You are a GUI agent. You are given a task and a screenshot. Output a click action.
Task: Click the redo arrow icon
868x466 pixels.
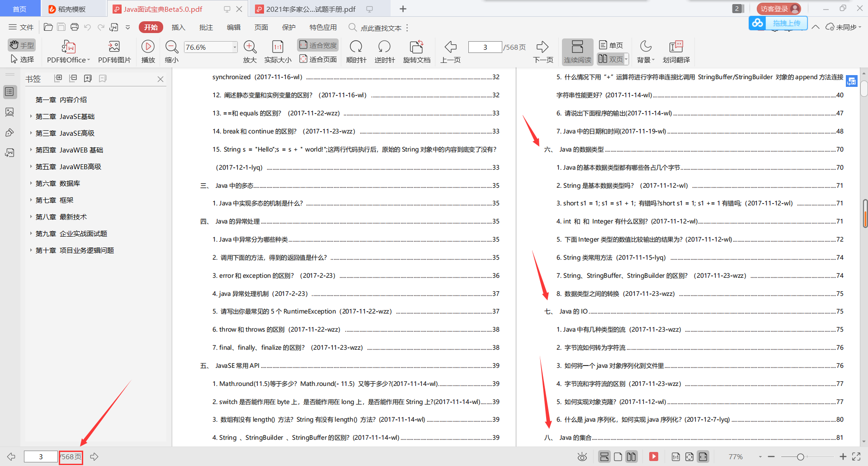[101, 27]
